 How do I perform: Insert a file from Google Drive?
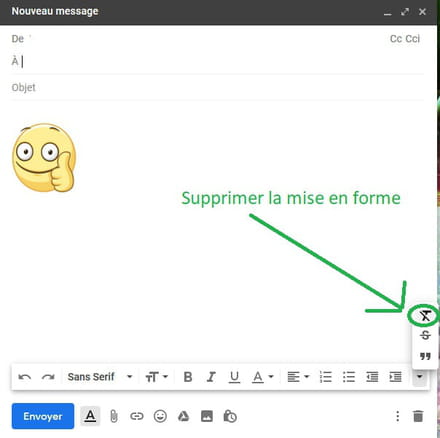[183, 416]
